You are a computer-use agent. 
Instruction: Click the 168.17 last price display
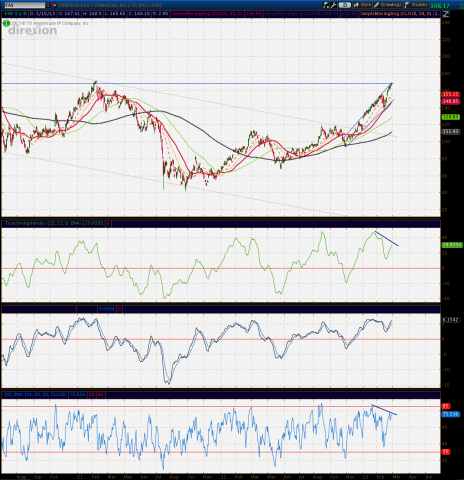[440, 5]
